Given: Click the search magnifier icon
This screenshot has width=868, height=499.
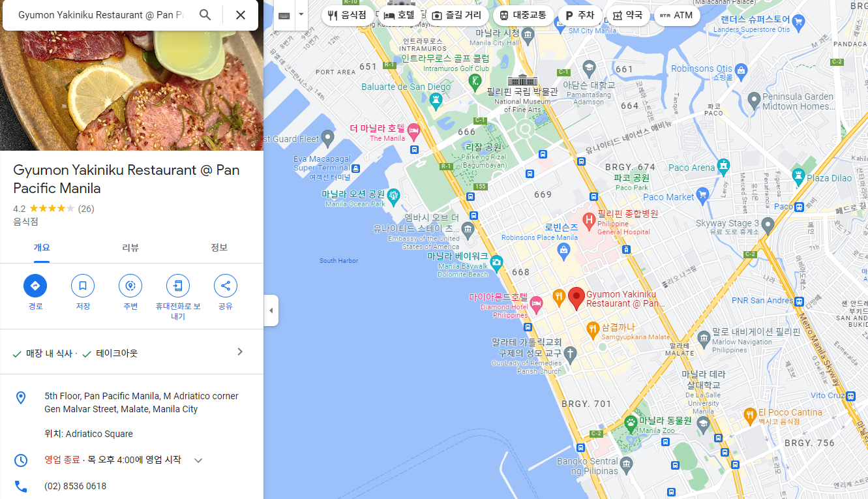Looking at the screenshot, I should point(205,15).
